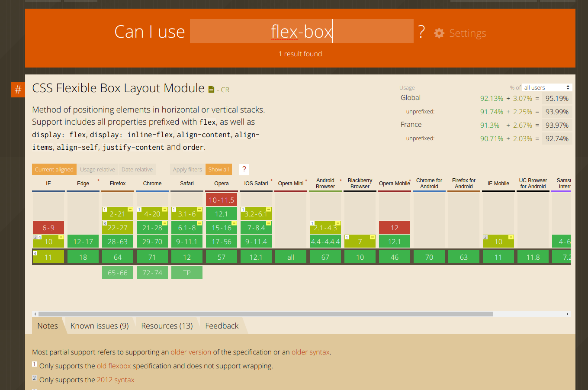
Task: Click Opera Mini all cell
Action: click(291, 257)
